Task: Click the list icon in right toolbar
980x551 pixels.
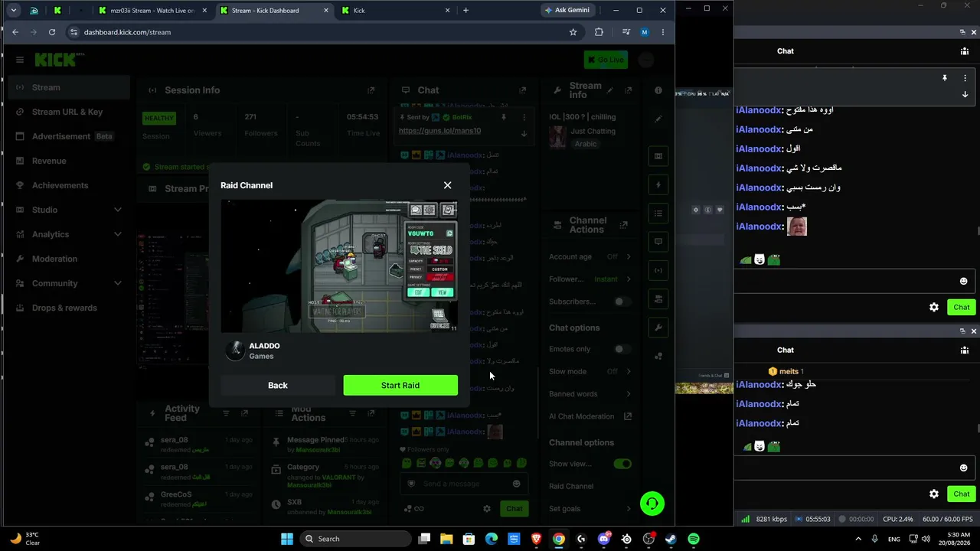Action: click(x=658, y=213)
